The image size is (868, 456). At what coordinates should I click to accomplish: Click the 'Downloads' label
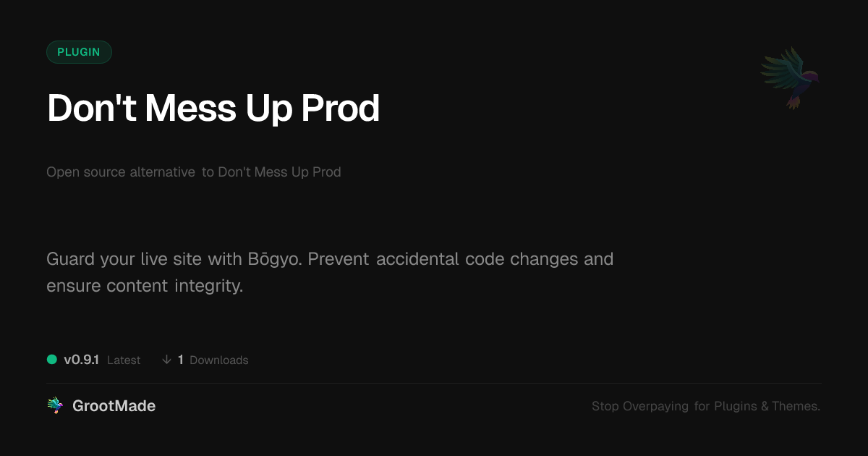point(218,360)
